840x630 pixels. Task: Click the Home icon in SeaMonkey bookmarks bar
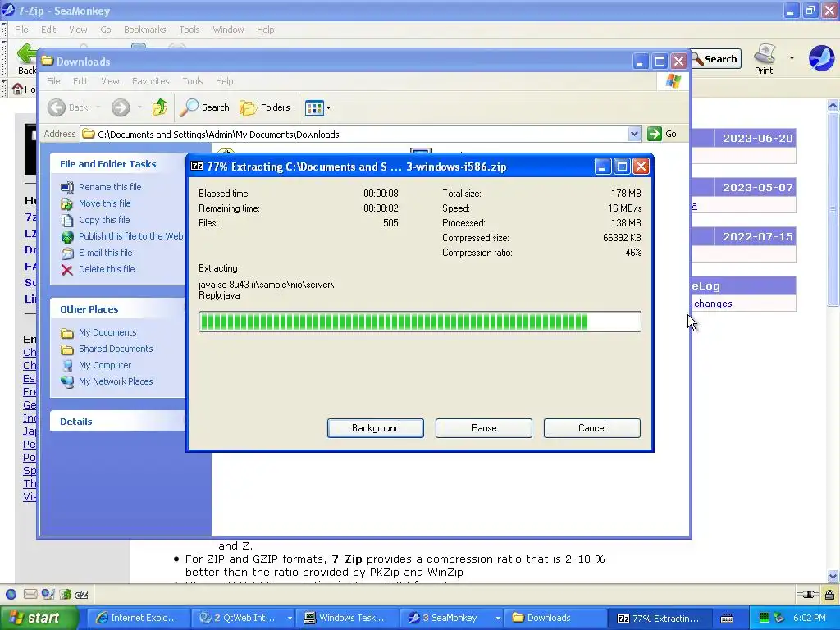[x=18, y=89]
